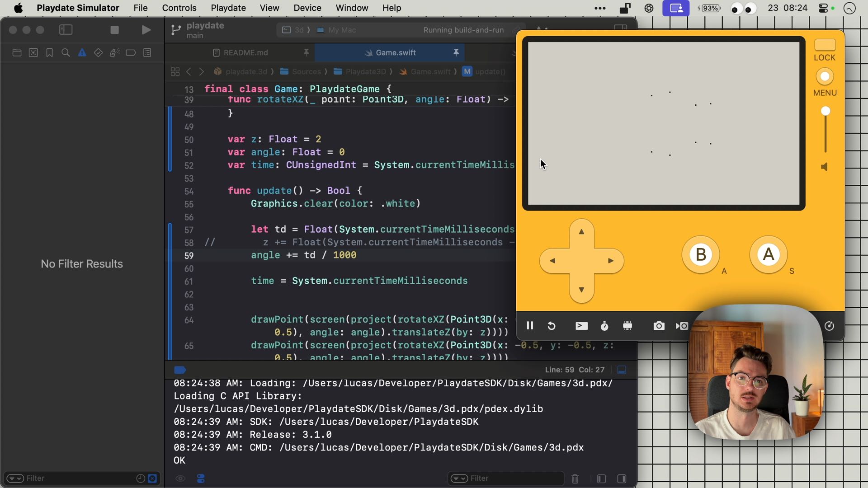The width and height of the screenshot is (868, 488).
Task: Toggle recent files filter clock icon
Action: click(141, 478)
